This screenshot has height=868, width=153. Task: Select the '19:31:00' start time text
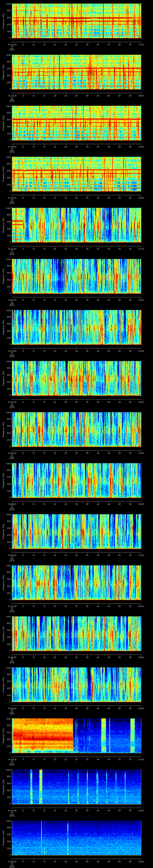tap(12, 810)
